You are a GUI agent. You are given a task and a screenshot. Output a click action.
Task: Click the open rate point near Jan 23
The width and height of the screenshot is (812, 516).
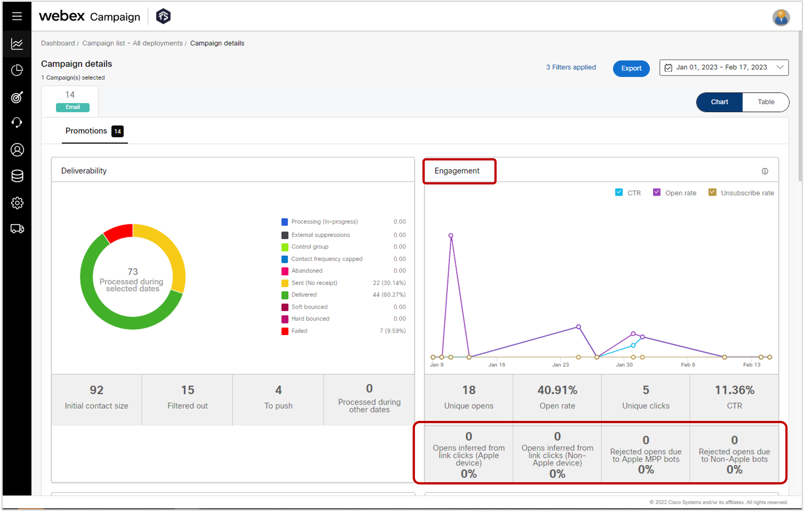click(x=578, y=327)
